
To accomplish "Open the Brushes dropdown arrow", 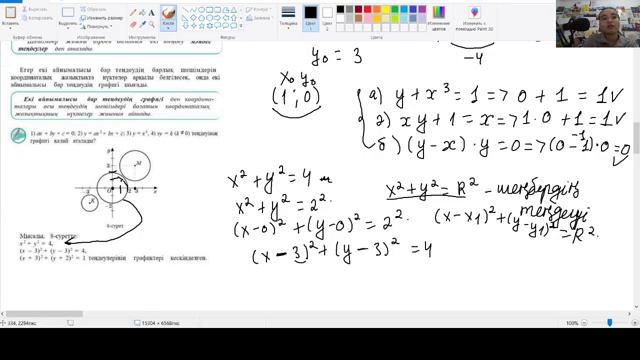I will [168, 29].
